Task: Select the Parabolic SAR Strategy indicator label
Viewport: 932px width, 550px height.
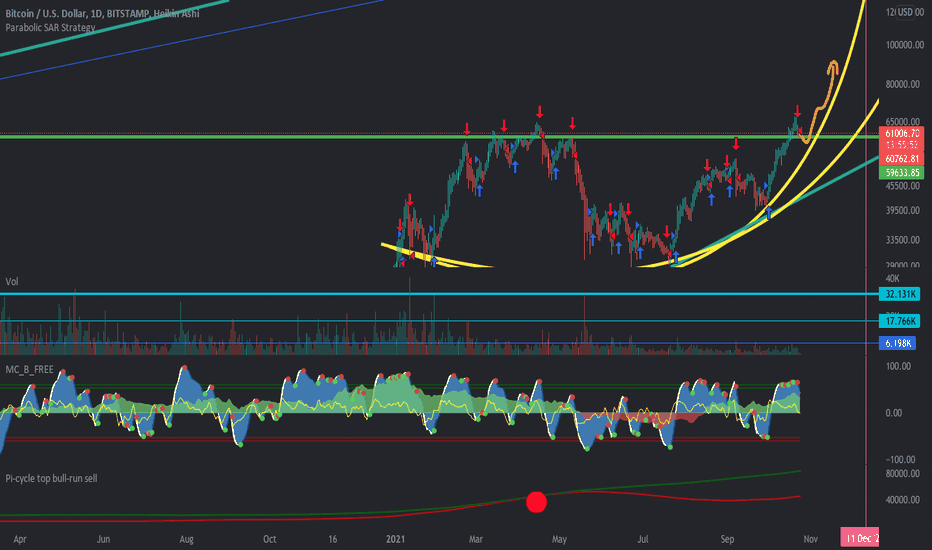Action: click(50, 27)
